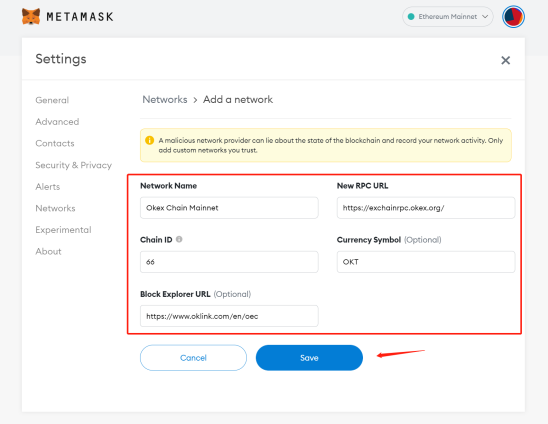Click the Block Explorer URL field
Screen dimensions: 548x424
coord(229,316)
